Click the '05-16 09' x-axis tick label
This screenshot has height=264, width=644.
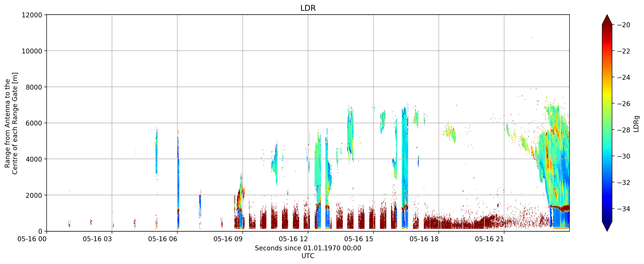click(228, 239)
